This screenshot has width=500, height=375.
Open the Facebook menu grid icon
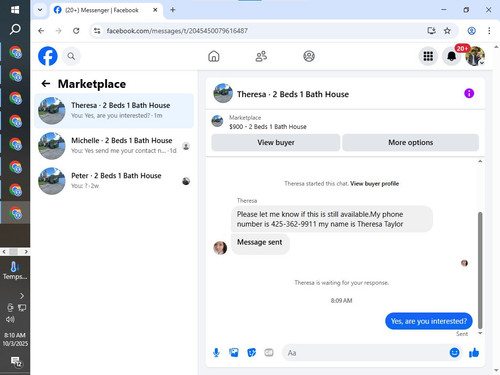(428, 56)
